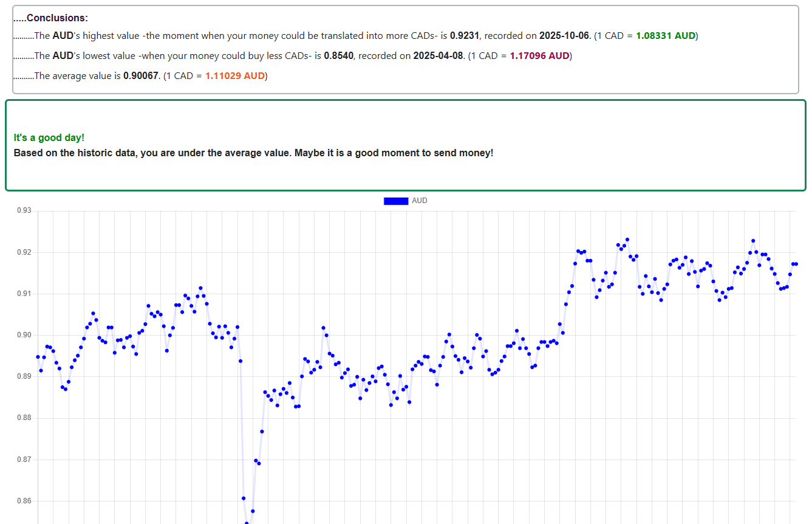This screenshot has width=812, height=524.
Task: Click the green 1.08331 AUD rate
Action: pos(666,36)
